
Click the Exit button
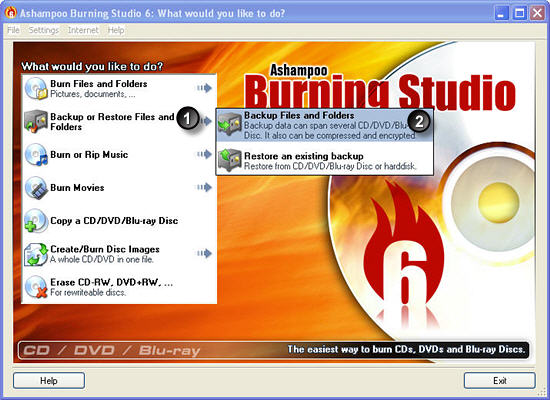pyautogui.click(x=499, y=381)
